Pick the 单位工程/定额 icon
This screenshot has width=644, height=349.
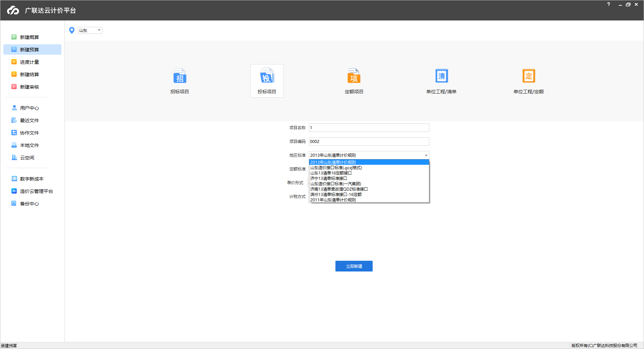[x=529, y=76]
